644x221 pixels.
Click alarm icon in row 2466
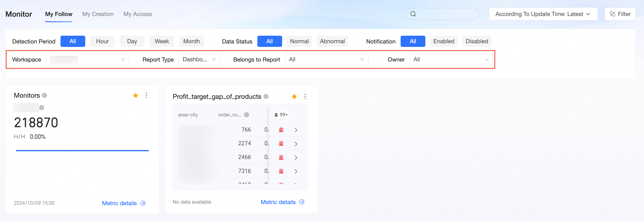[x=281, y=157]
